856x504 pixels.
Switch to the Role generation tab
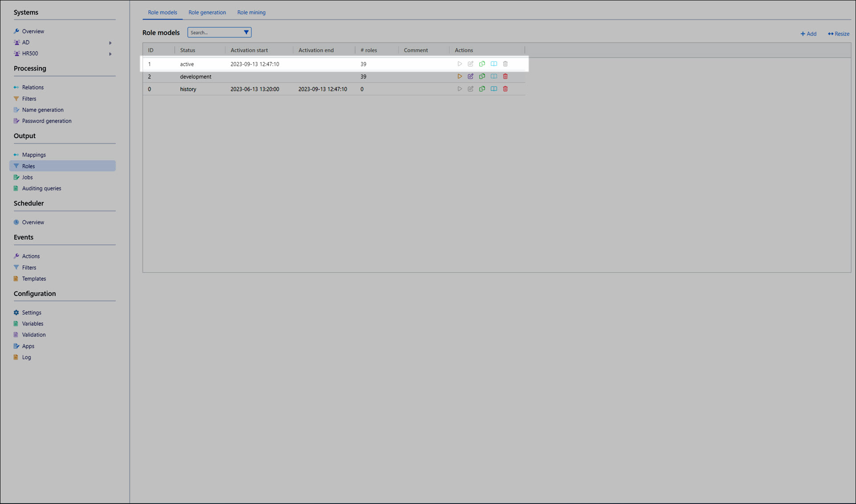click(207, 12)
